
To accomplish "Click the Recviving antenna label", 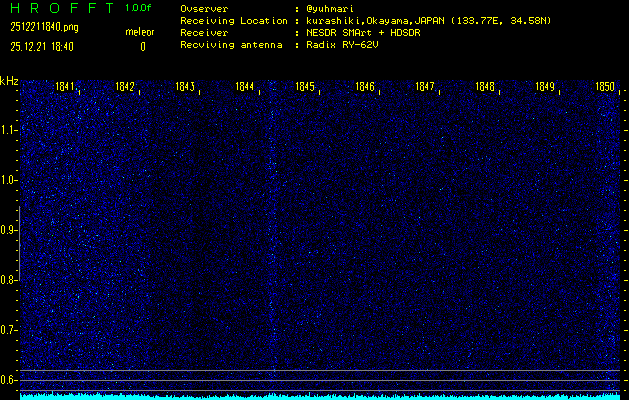I will pos(231,45).
